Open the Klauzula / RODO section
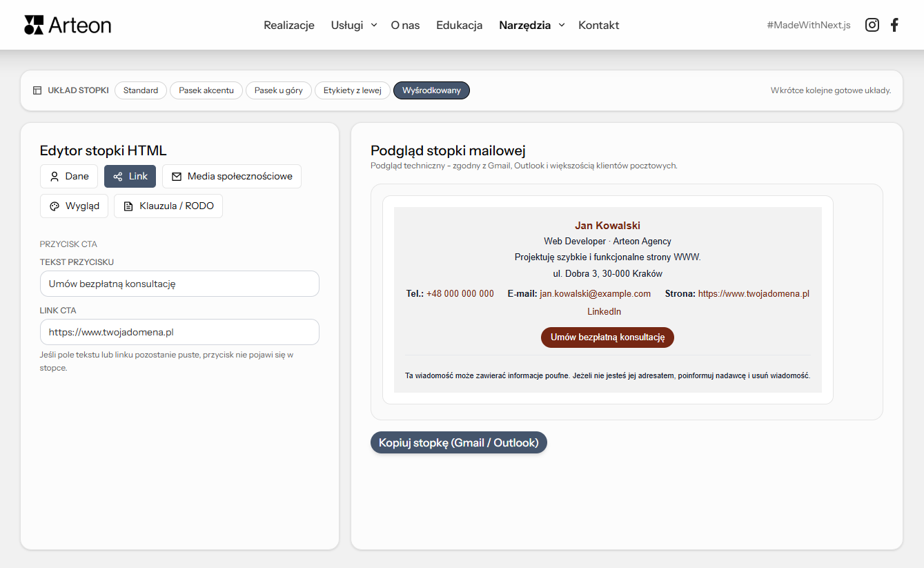Image resolution: width=924 pixels, height=568 pixels. tap(168, 206)
